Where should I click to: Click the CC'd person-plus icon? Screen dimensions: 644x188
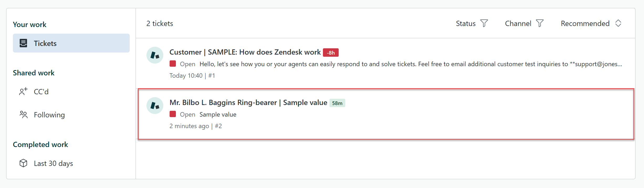click(23, 91)
